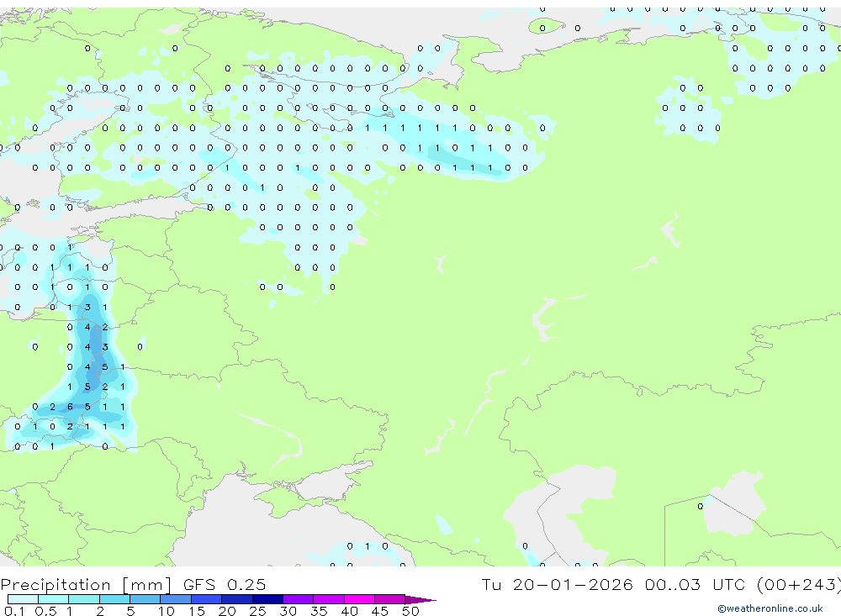The height and width of the screenshot is (616, 841).
Task: Select the 45–50 mm legend swatch
Action: 390,599
